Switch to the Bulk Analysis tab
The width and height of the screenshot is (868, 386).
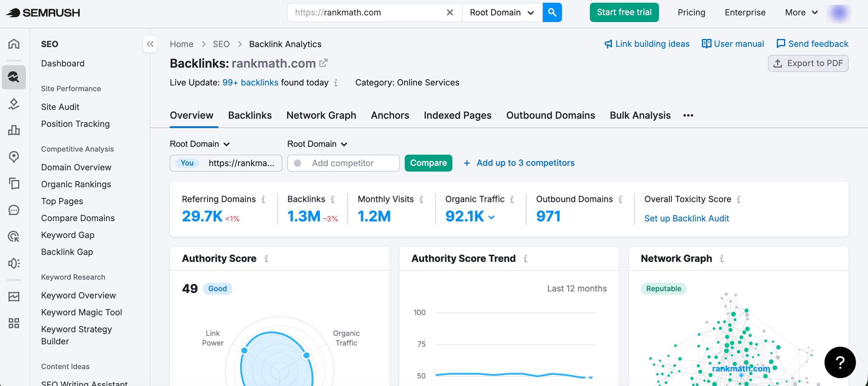640,116
